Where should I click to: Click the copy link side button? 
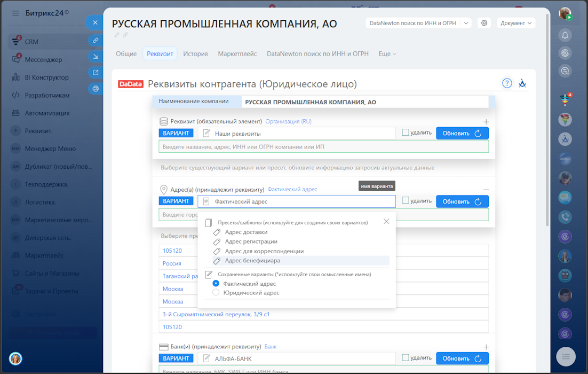coord(95,40)
